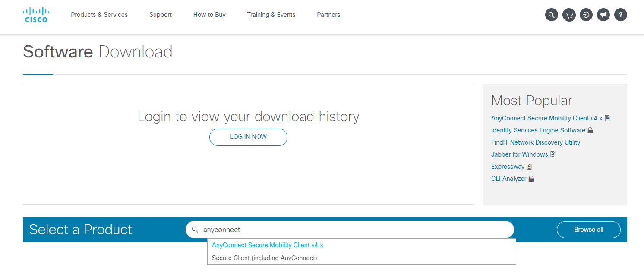Click the contract icon beside AnyConnect v4.x
The height and width of the screenshot is (277, 644).
(x=607, y=118)
